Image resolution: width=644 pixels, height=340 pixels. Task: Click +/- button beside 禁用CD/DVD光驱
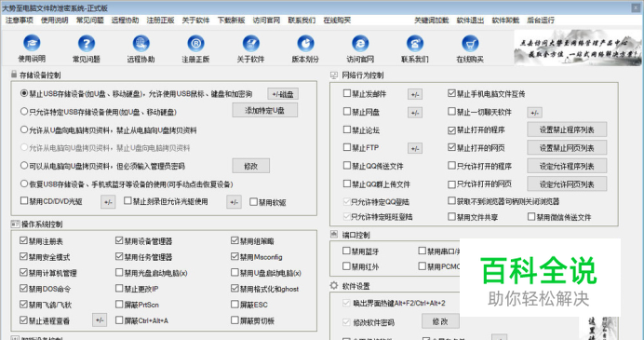108,202
